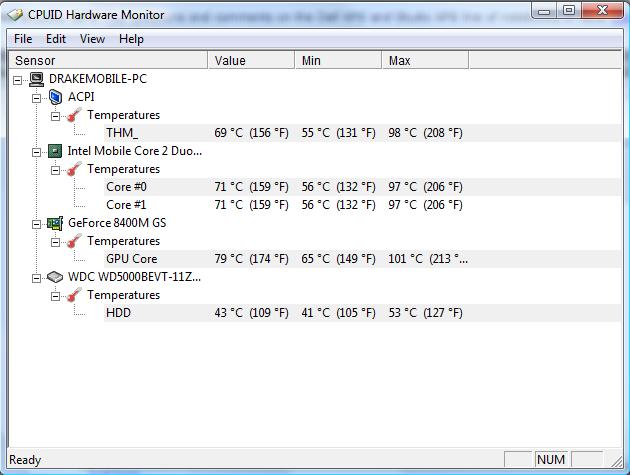The image size is (630, 475).
Task: Collapse the Intel Mobile Core 2 Duo node
Action: point(37,152)
